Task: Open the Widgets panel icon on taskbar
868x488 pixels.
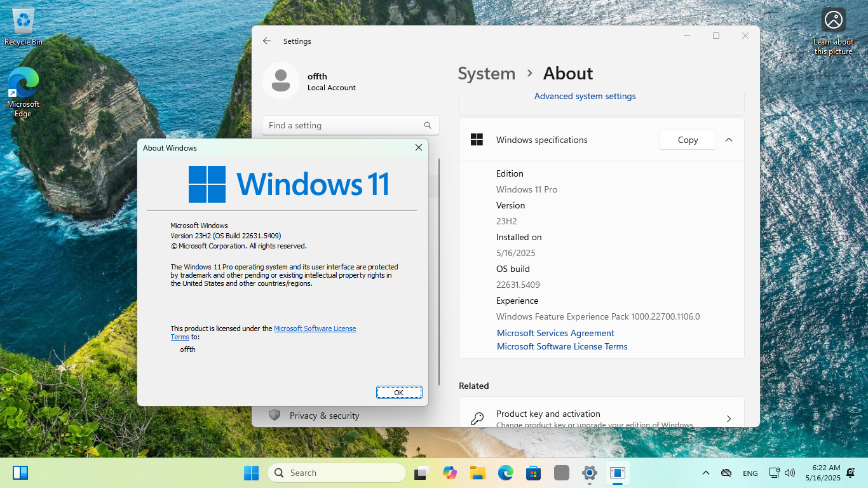Action: [x=20, y=473]
